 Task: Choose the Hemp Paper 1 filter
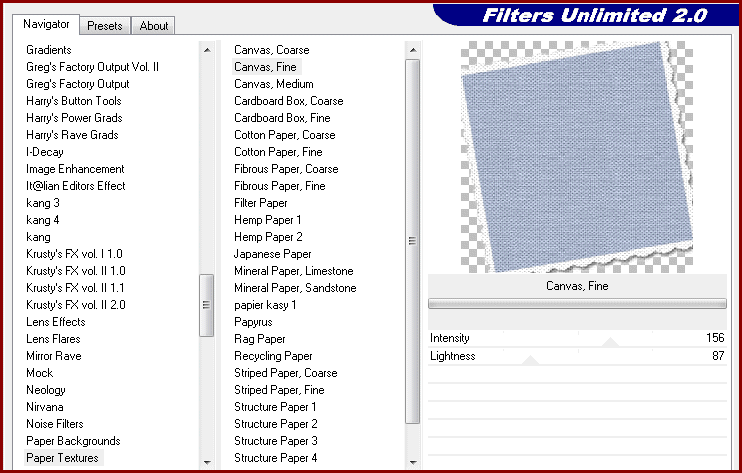coord(268,220)
